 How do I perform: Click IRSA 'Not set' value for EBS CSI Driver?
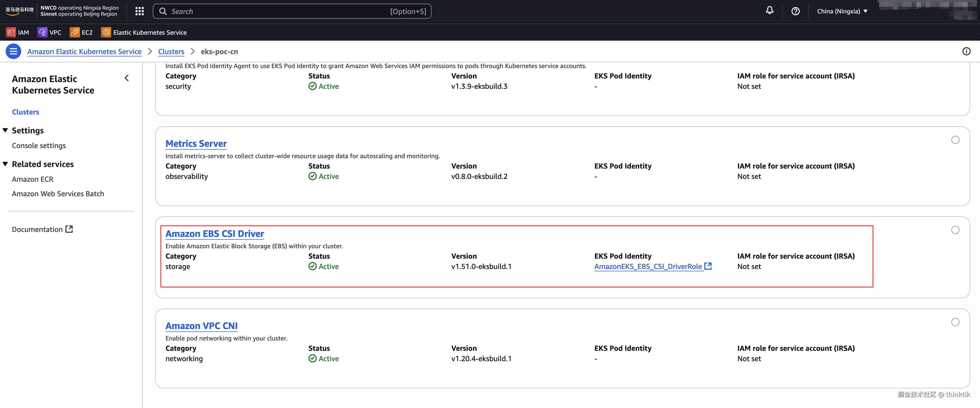(749, 266)
